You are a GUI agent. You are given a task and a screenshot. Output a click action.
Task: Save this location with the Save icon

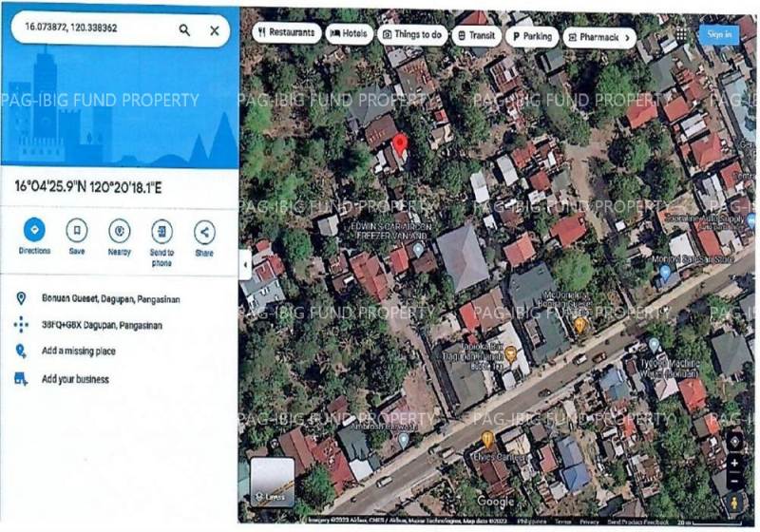click(77, 231)
